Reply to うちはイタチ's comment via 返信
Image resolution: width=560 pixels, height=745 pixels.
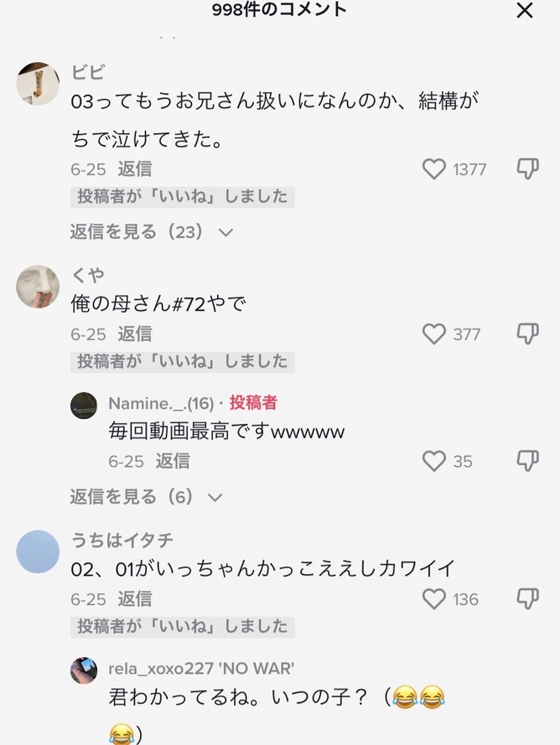click(x=135, y=598)
